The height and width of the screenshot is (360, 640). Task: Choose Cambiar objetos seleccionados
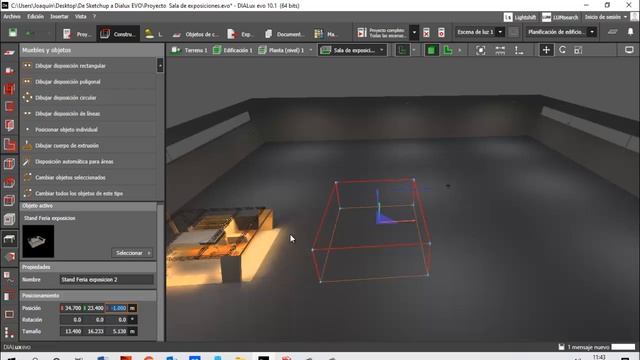coord(88,177)
